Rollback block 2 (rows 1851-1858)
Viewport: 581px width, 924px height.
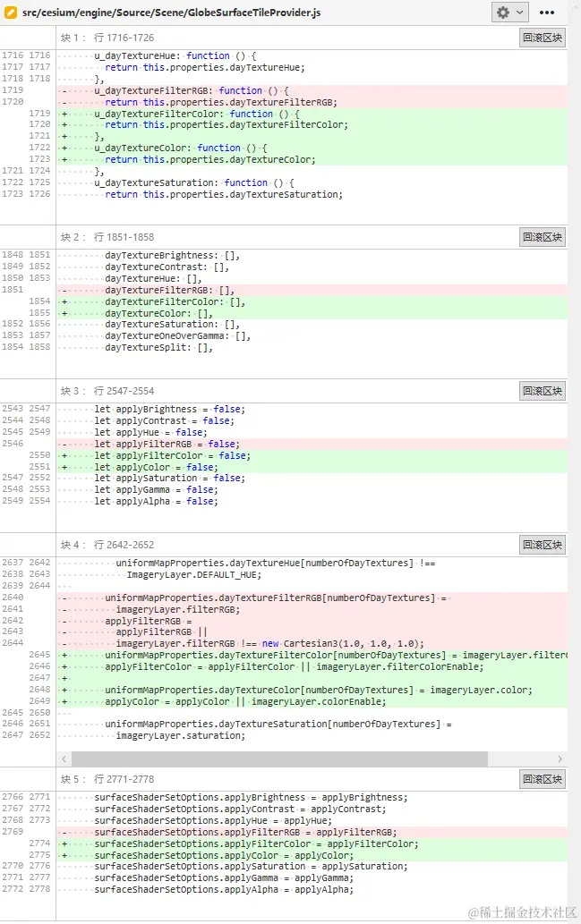(x=543, y=237)
